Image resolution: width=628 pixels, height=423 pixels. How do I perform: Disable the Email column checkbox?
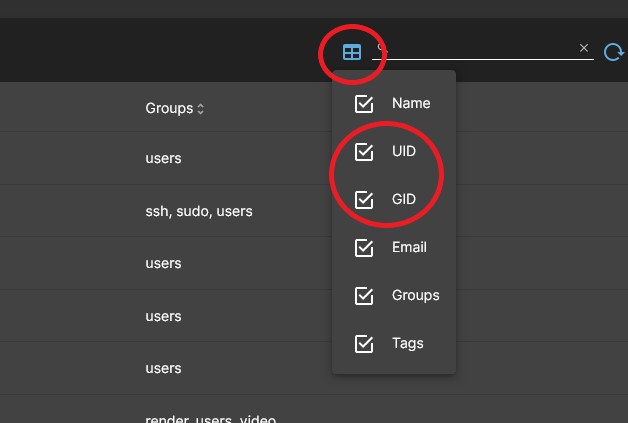(364, 247)
